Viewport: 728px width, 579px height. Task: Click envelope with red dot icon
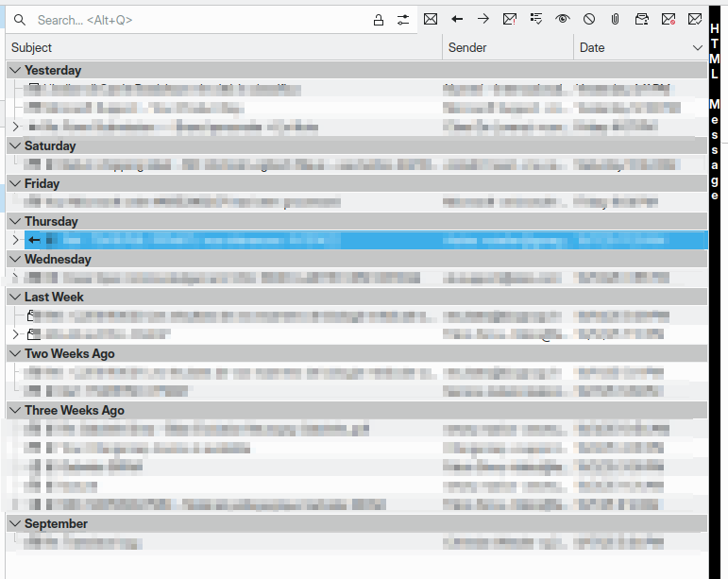tap(669, 19)
